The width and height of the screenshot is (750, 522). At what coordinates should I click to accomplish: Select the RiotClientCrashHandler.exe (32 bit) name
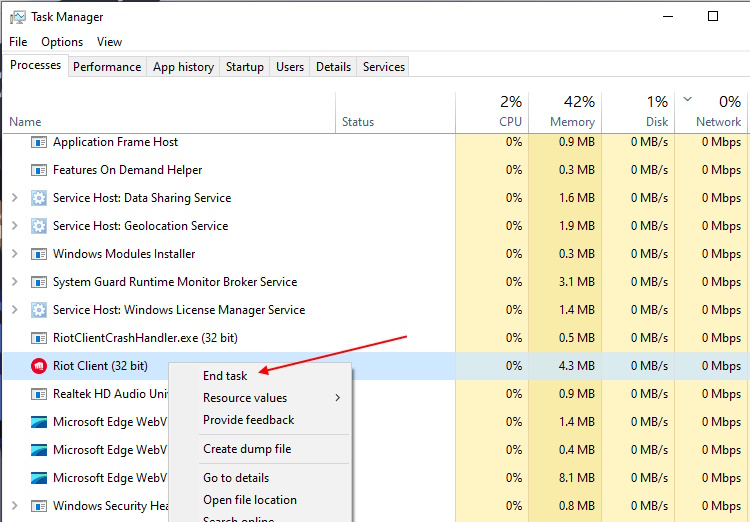pyautogui.click(x=145, y=338)
